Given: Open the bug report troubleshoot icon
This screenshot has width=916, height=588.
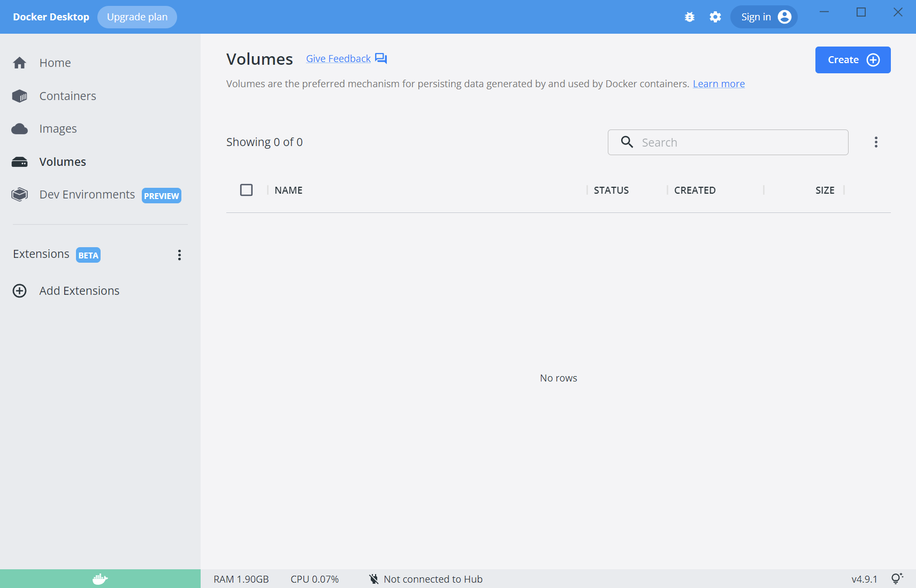Looking at the screenshot, I should [x=690, y=17].
